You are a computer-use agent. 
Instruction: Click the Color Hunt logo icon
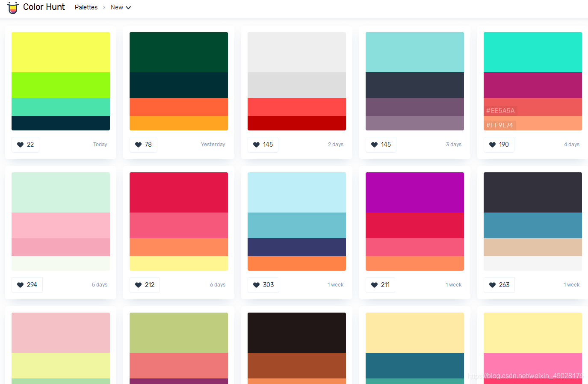(13, 7)
